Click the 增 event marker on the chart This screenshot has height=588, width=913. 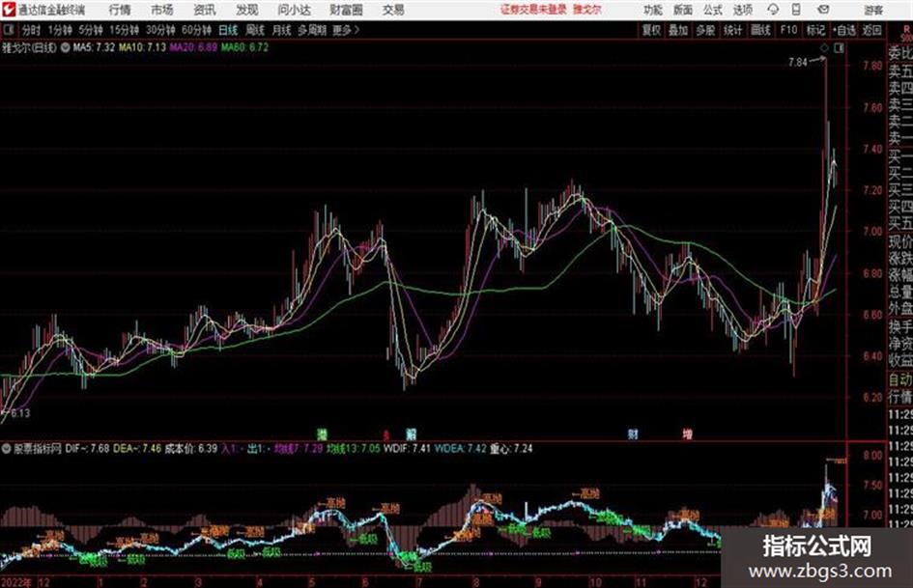pos(687,434)
